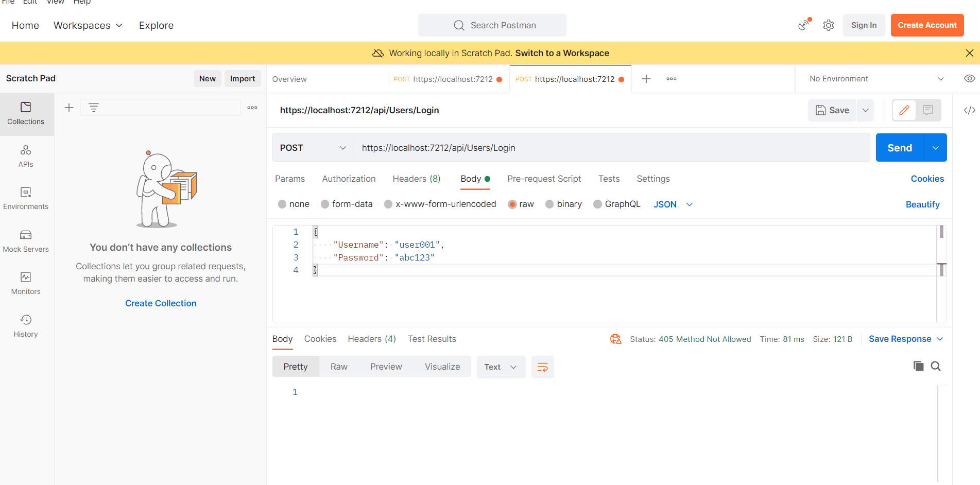Switch body type to form-data
The image size is (980, 485).
pyautogui.click(x=347, y=204)
